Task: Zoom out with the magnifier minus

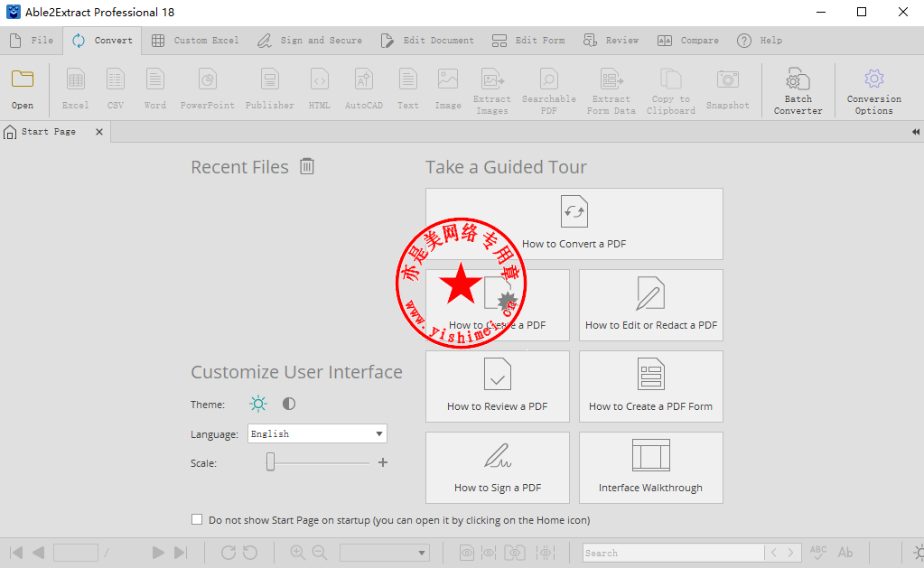Action: pyautogui.click(x=320, y=553)
